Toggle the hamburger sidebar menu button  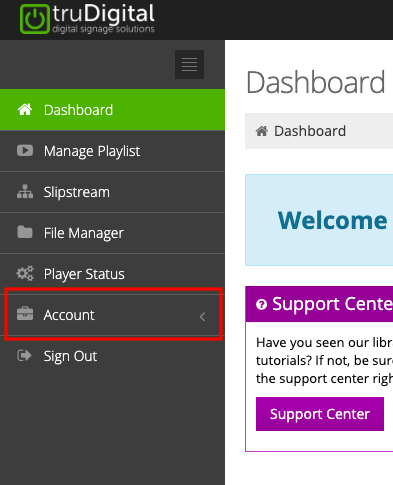(189, 64)
